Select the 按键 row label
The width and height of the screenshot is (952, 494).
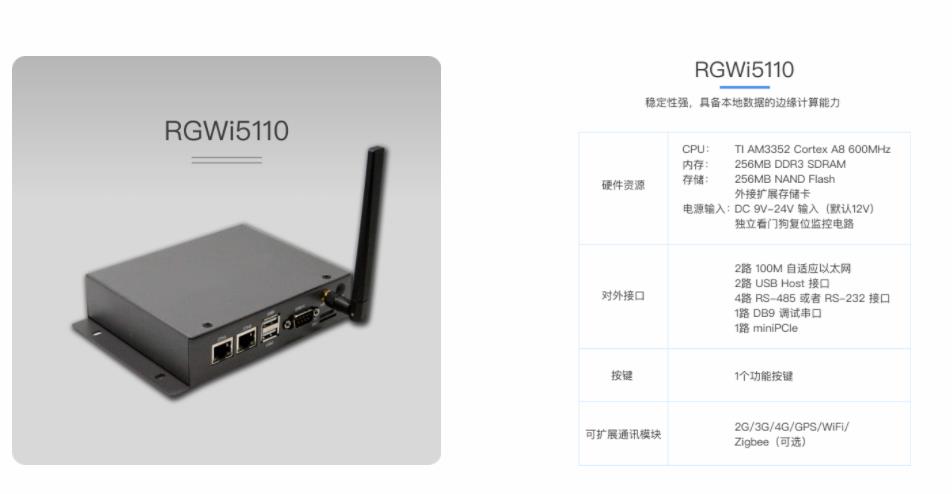[622, 376]
